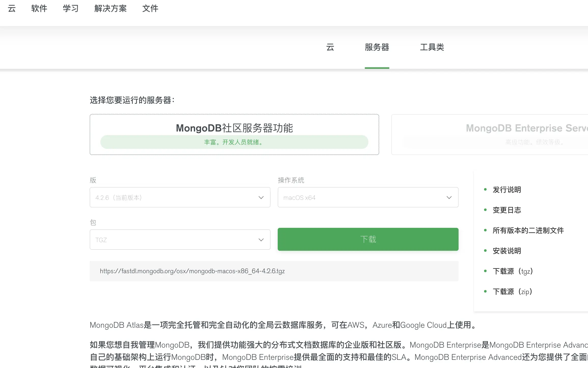The image size is (588, 368).
Task: Switch to the 工具类 tab
Action: point(432,47)
